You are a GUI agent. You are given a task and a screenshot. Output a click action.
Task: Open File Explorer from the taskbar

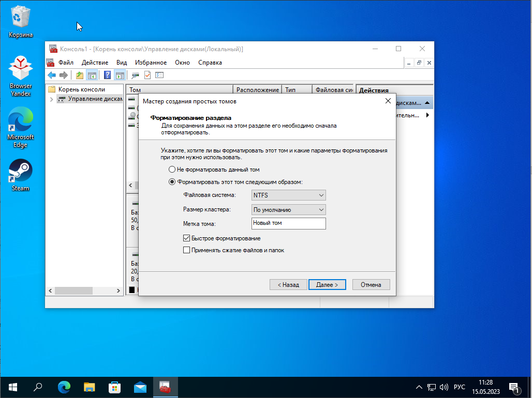89,387
